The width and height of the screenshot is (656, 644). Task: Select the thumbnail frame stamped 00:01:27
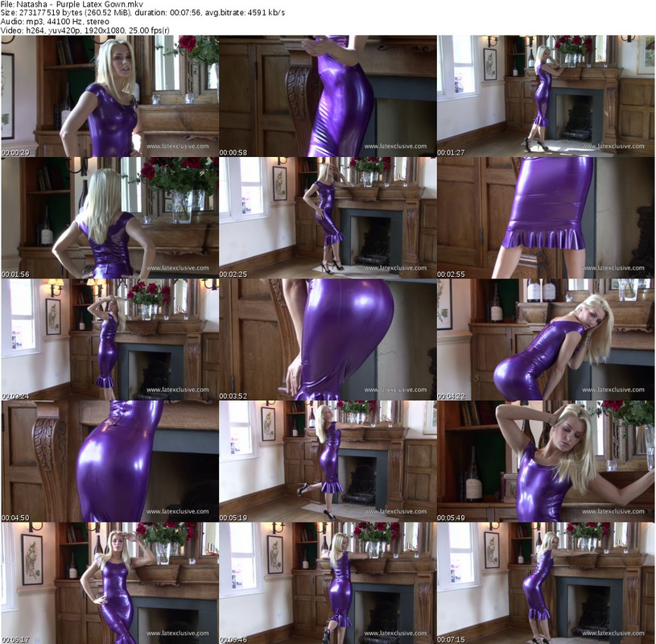point(546,97)
